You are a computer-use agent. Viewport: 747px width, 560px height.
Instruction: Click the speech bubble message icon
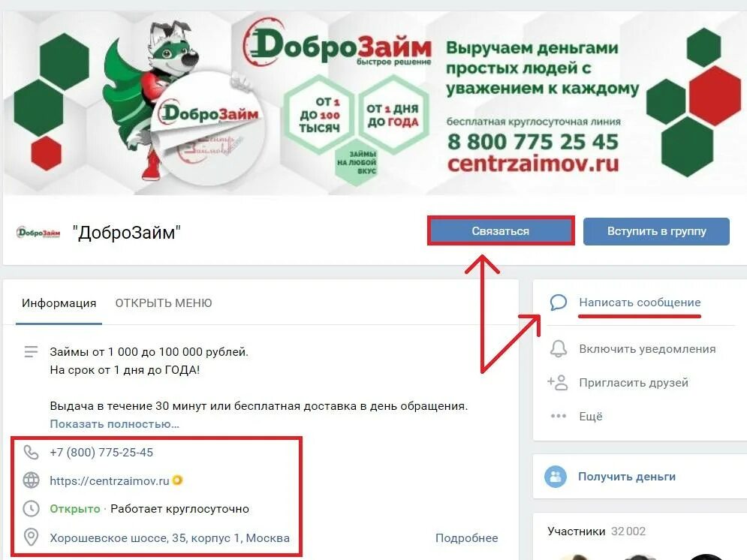[x=559, y=303]
